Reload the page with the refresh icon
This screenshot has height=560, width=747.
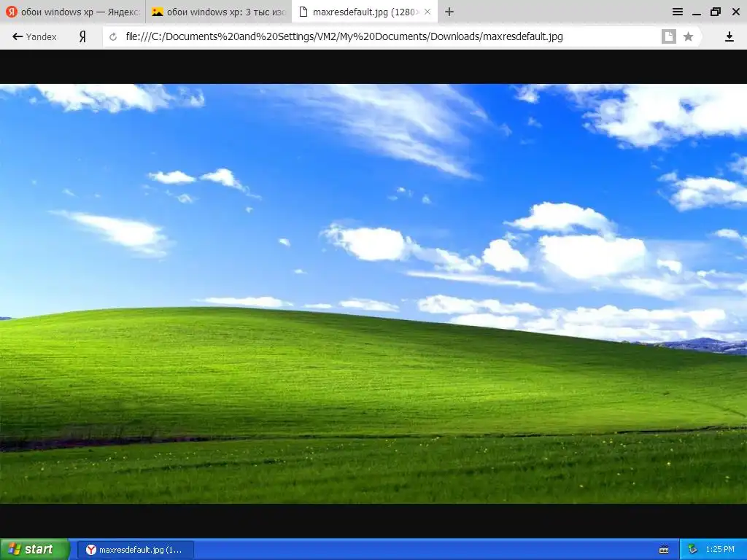[113, 36]
